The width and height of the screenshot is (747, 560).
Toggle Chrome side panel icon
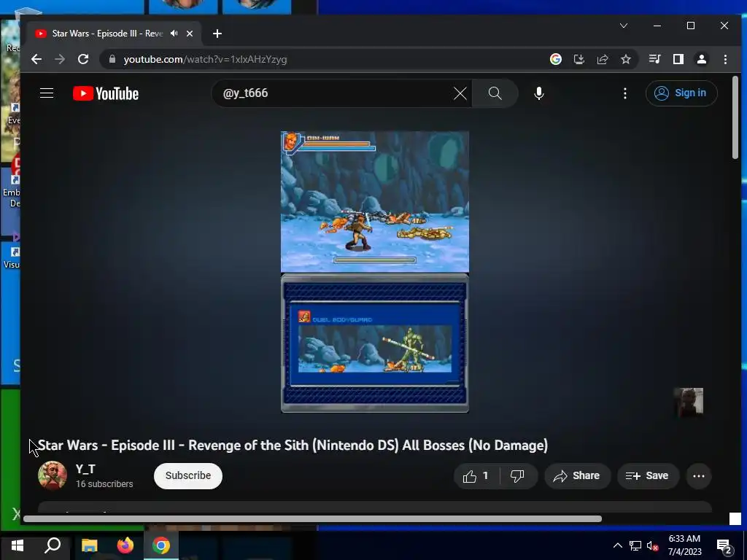pyautogui.click(x=678, y=59)
